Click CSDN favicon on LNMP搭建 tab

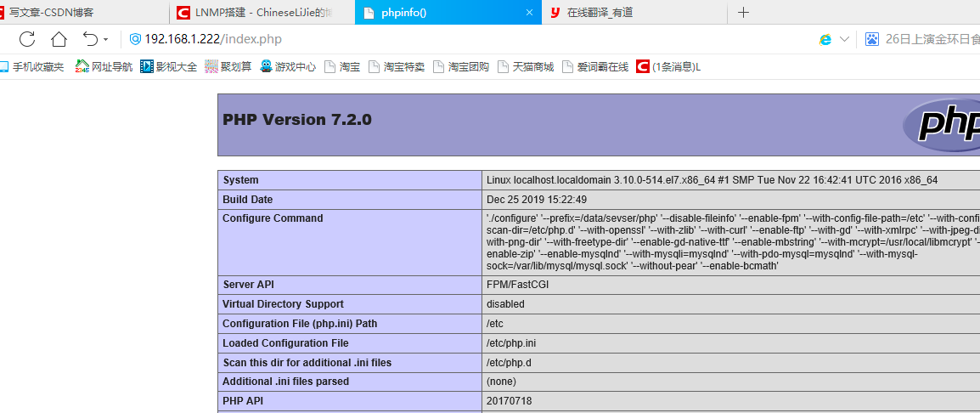(x=183, y=13)
